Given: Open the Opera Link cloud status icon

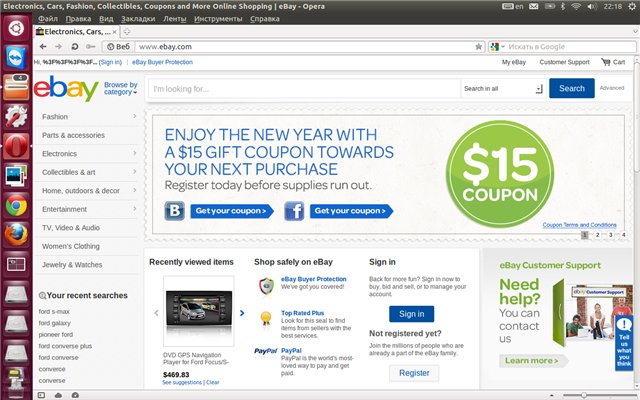Looking at the screenshot, I should tap(58, 395).
